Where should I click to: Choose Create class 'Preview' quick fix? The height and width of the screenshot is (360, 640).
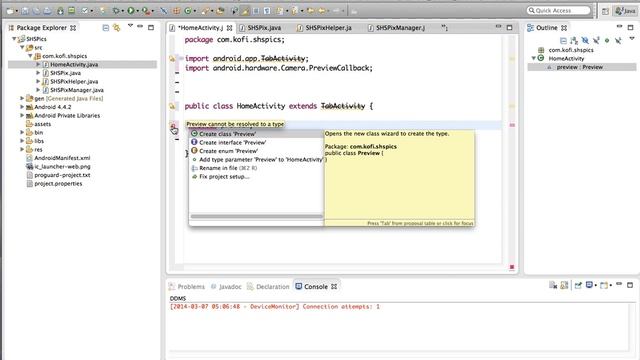(256, 134)
